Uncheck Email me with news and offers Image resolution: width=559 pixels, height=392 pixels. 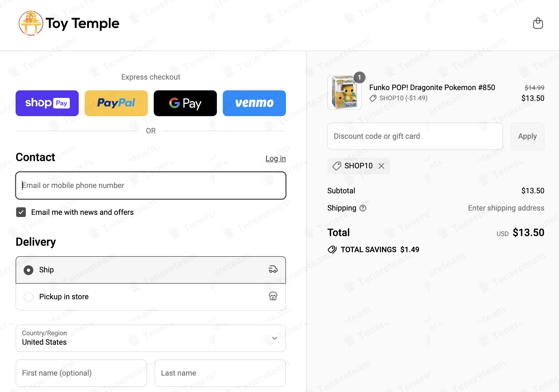(21, 212)
